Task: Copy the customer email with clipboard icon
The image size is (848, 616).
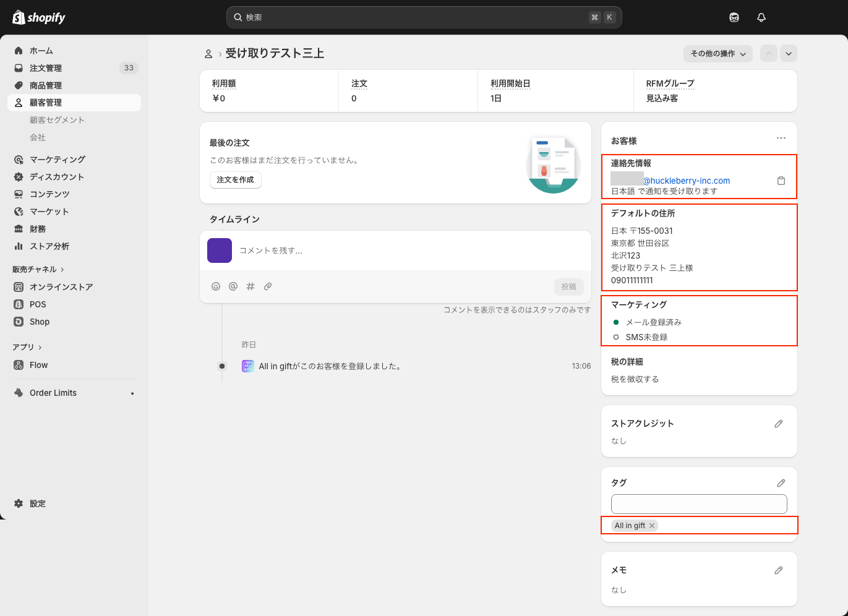Action: [781, 181]
